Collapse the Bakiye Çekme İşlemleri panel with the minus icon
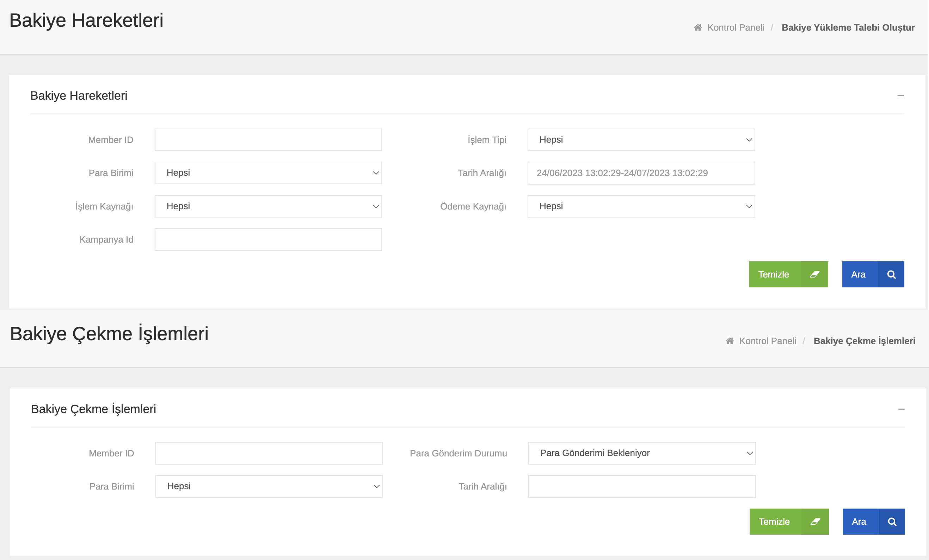The height and width of the screenshot is (560, 929). tap(902, 409)
